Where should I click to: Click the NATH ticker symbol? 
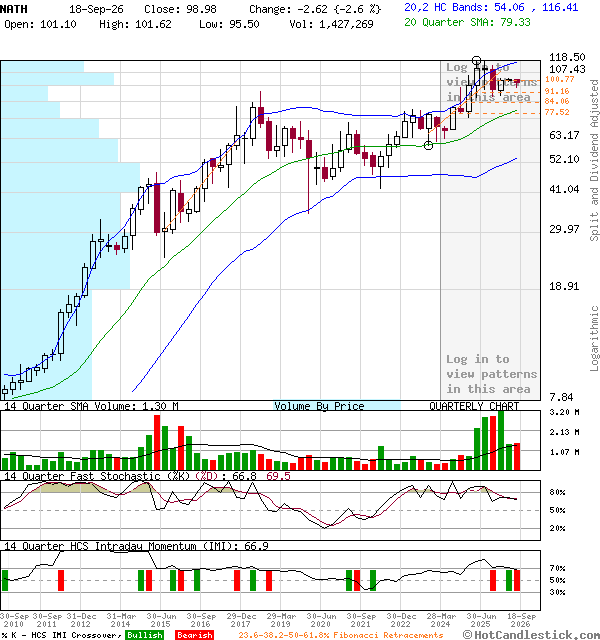pos(14,9)
